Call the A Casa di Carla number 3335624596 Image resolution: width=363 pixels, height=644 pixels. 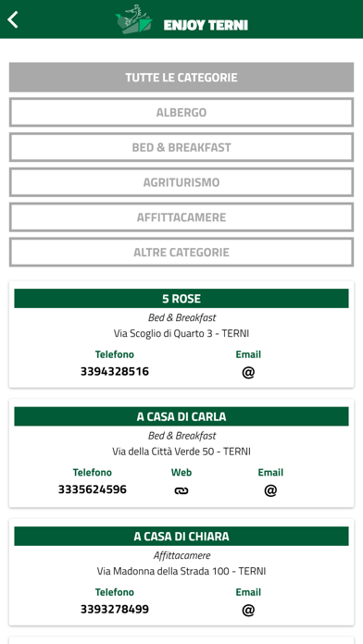93,489
